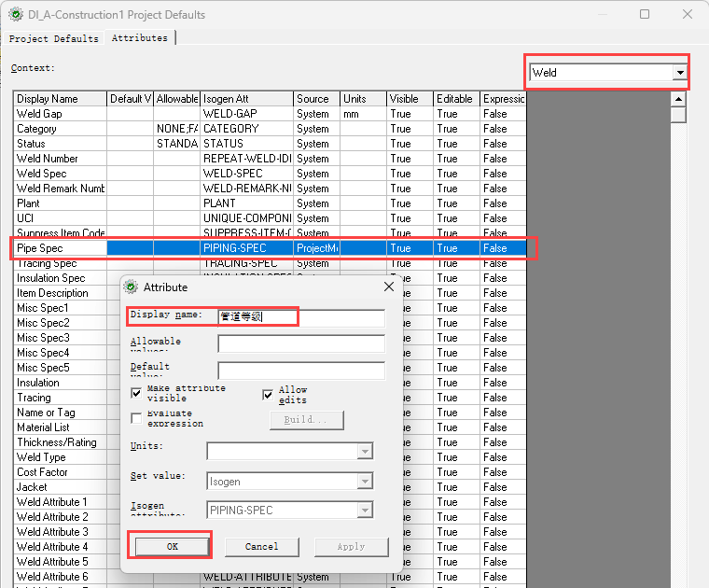Open the Set value dropdown

click(x=365, y=482)
